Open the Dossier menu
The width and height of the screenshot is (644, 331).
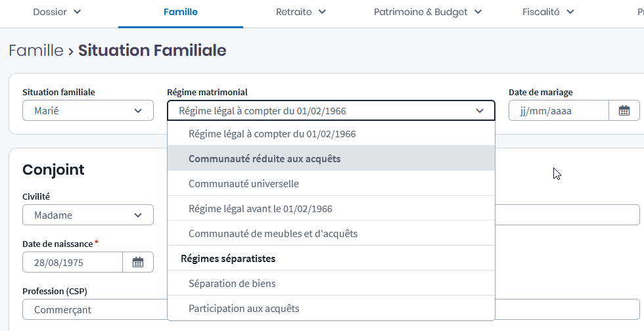point(57,12)
